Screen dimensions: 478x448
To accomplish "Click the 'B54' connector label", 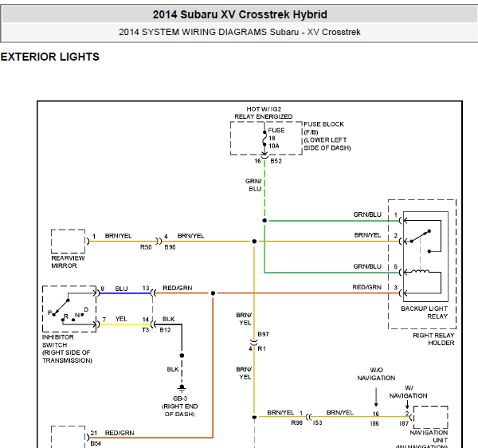I will [96, 443].
